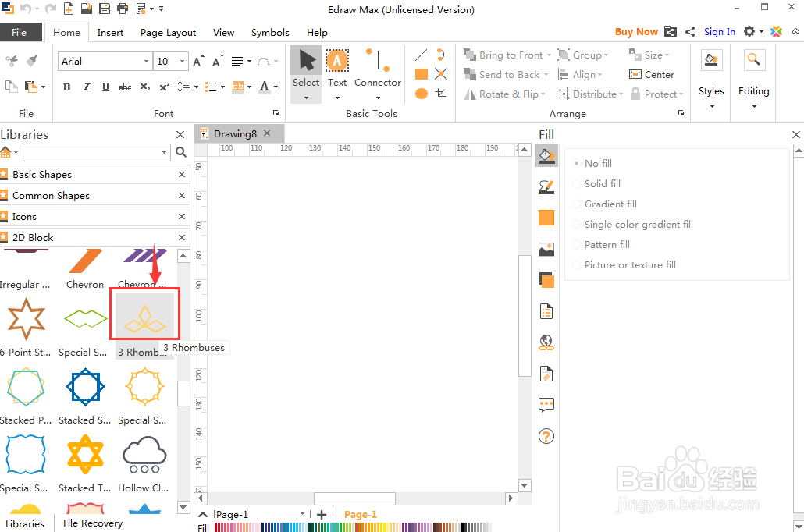Open the File Recovery tab at the bottom
The image size is (804, 532).
point(93,523)
